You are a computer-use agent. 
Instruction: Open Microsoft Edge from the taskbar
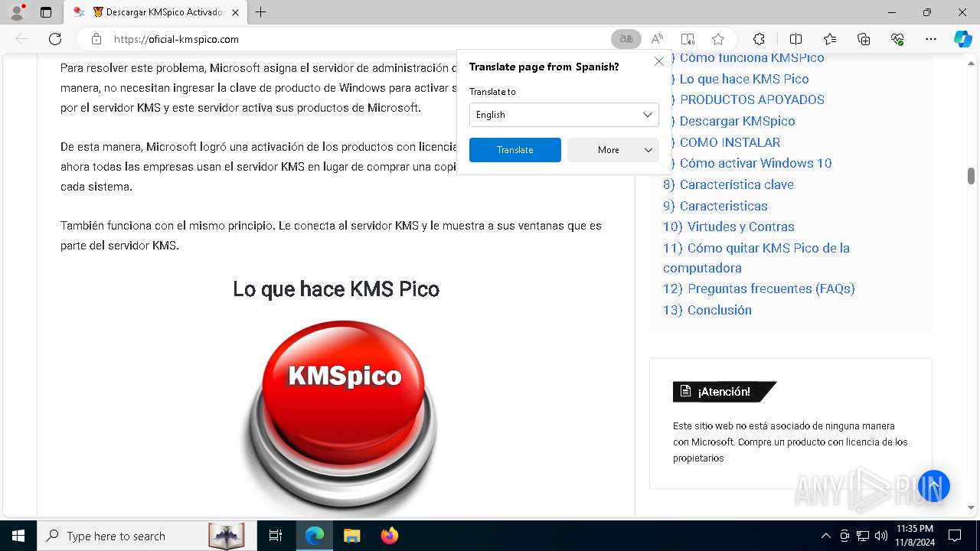coord(315,536)
